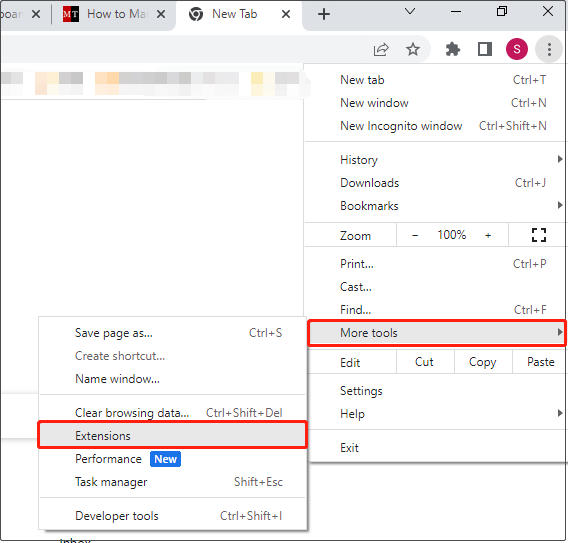Viewport: 568px width, 543px height.
Task: Open the Extensions puzzle icon in toolbar
Action: pos(452,49)
